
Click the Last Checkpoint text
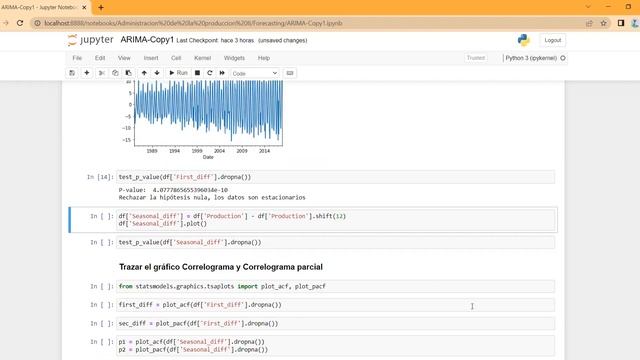[x=215, y=40]
